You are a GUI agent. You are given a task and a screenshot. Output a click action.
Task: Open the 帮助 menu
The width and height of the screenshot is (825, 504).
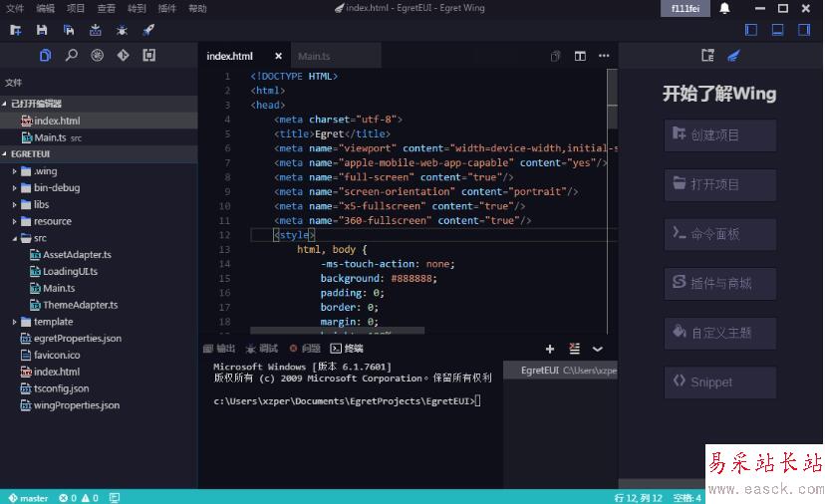click(x=197, y=8)
